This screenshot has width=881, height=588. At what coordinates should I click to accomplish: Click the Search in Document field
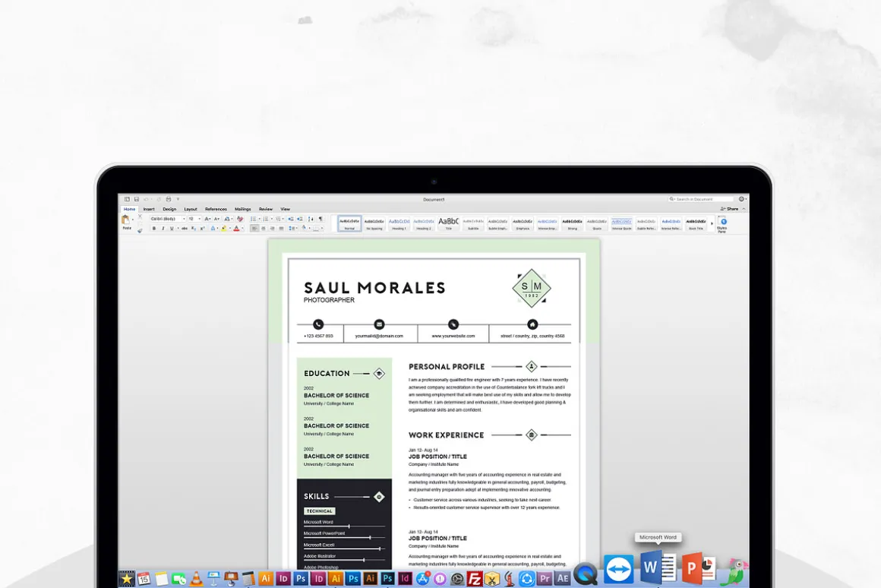click(x=701, y=199)
